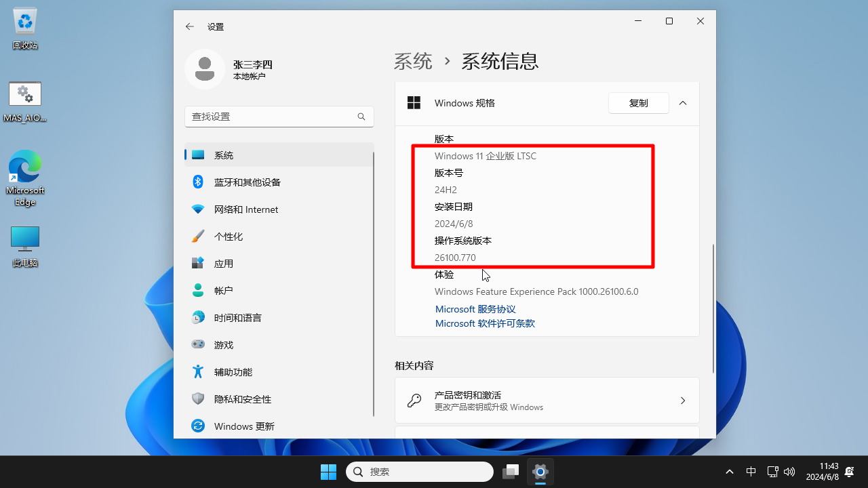
Task: Click the taskbar 搜索 search box
Action: click(420, 472)
